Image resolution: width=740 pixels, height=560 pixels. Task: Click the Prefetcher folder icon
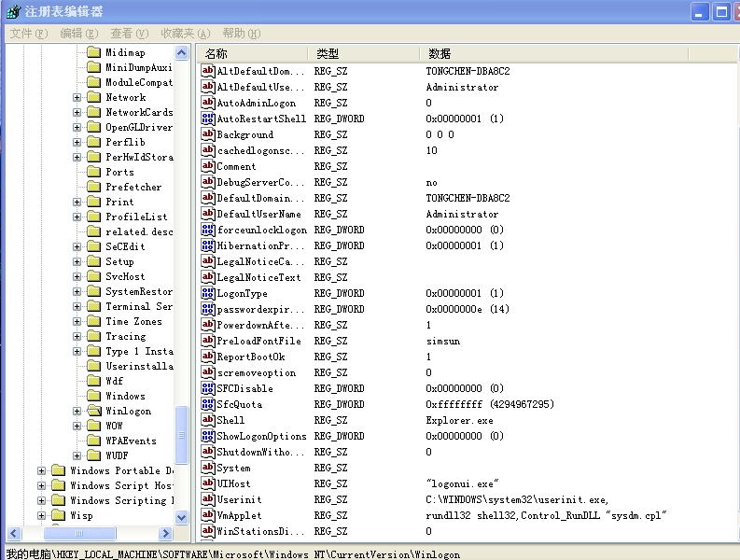click(x=94, y=187)
